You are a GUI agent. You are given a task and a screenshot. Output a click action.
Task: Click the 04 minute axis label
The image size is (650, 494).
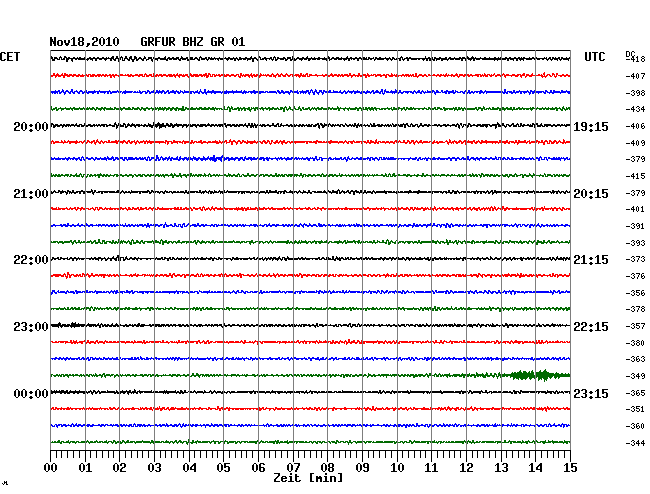(x=189, y=468)
